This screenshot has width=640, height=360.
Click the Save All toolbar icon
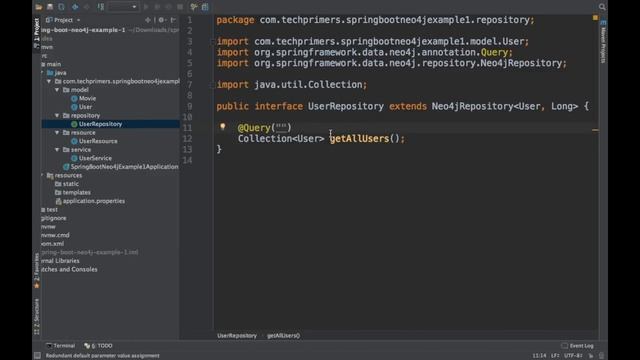tap(50, 7)
